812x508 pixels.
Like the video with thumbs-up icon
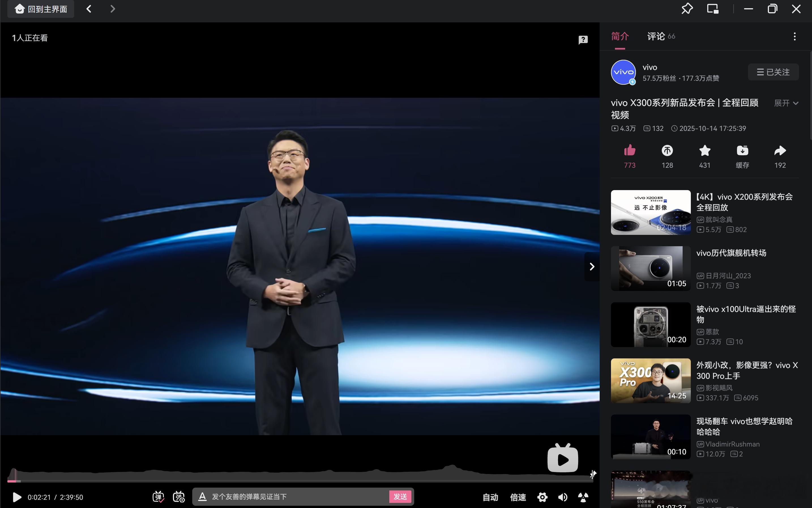tap(629, 150)
